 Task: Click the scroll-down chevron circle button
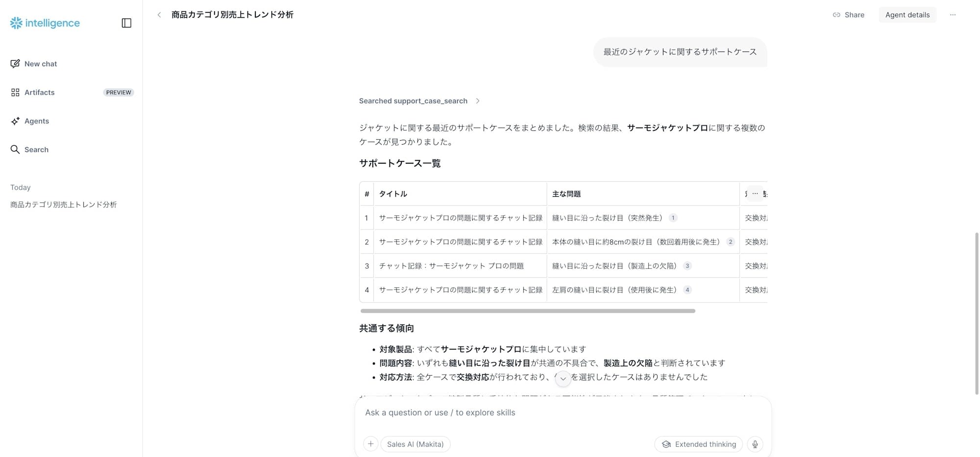click(x=563, y=379)
